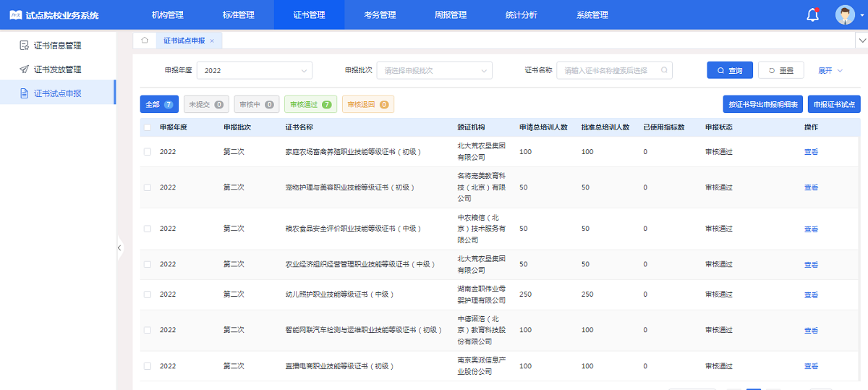The width and height of the screenshot is (868, 390).
Task: Select 证书试点申报 in sidebar
Action: click(57, 93)
